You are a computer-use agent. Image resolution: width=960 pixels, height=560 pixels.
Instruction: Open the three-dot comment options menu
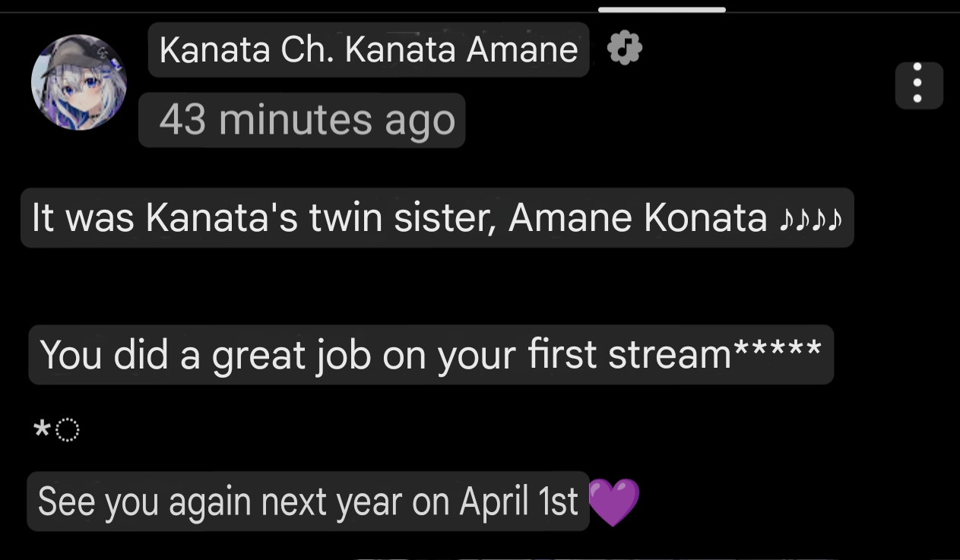pos(918,85)
